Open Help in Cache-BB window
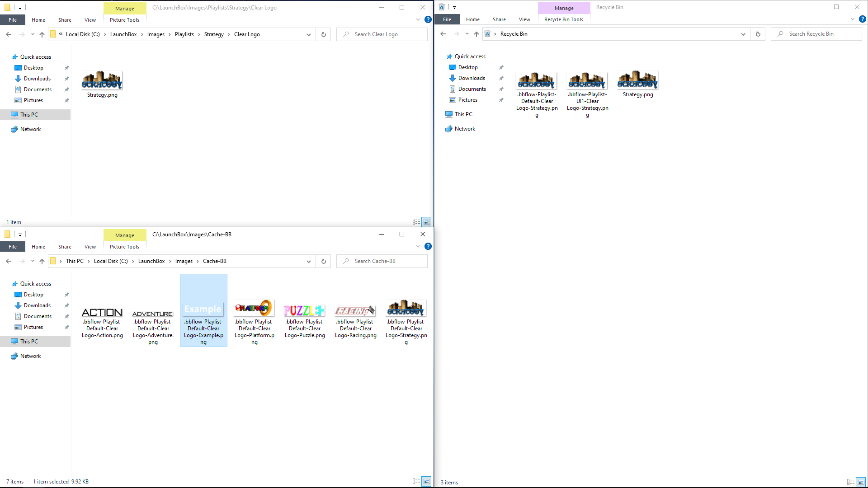Image resolution: width=868 pixels, height=488 pixels. (x=428, y=246)
